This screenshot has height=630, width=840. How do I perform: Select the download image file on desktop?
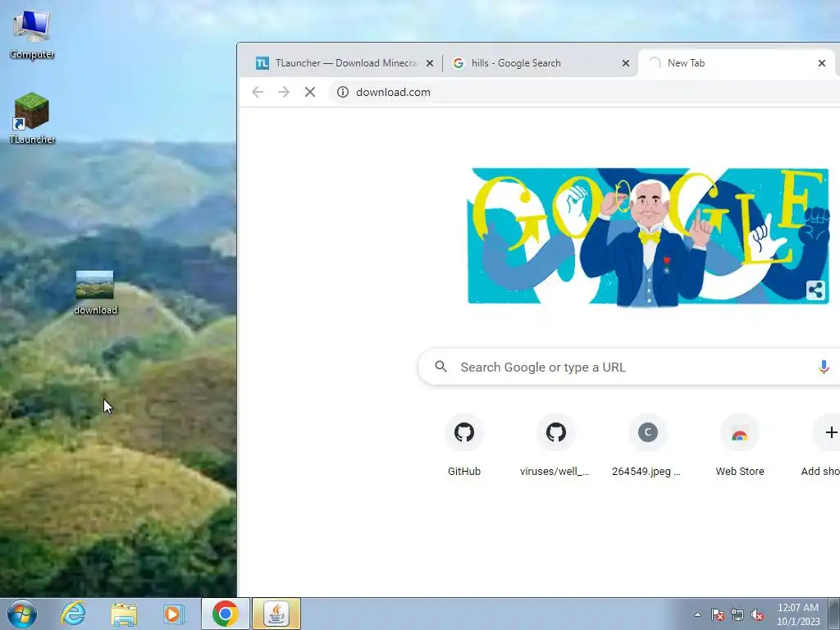click(x=95, y=293)
